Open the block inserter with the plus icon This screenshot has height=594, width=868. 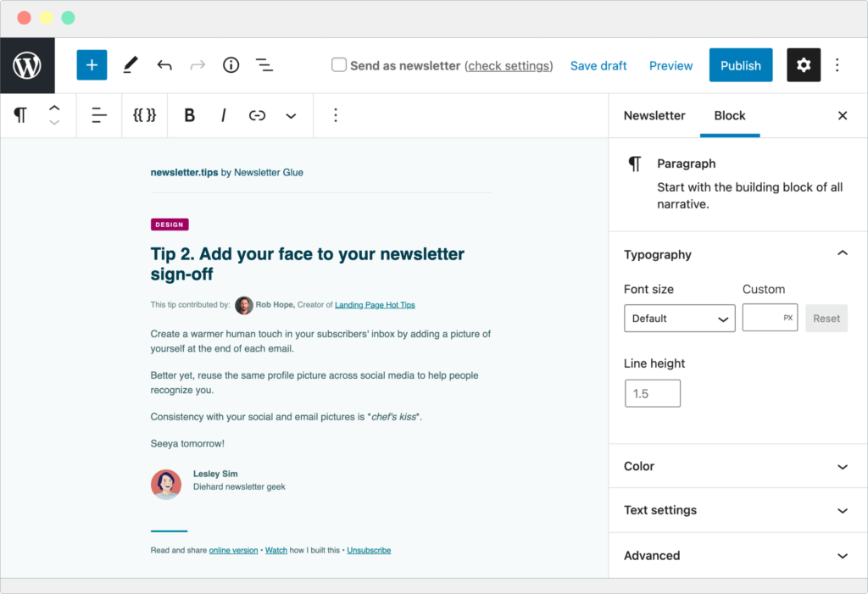click(92, 65)
